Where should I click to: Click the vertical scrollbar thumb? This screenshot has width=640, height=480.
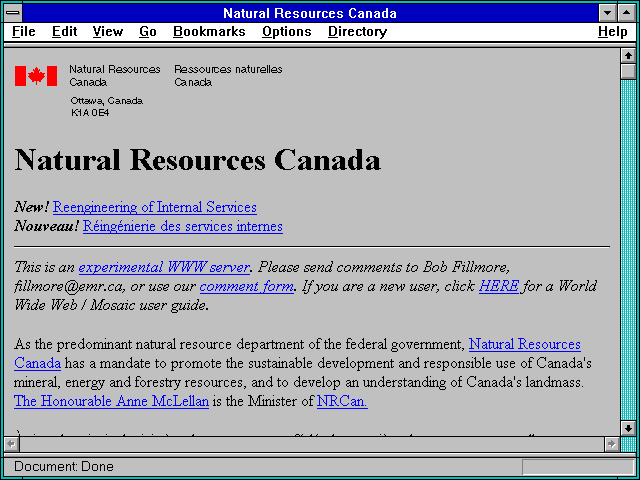pos(628,71)
